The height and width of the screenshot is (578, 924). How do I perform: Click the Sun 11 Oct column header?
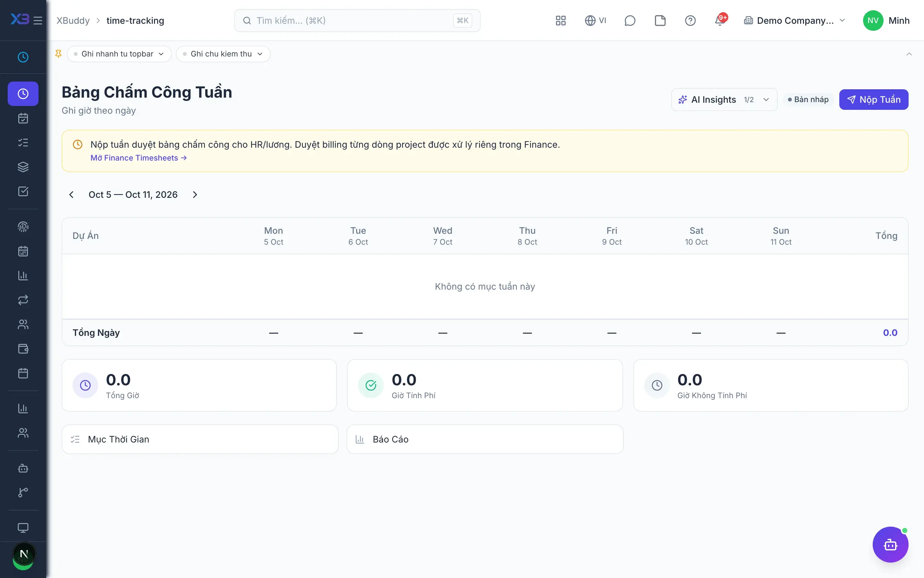tap(781, 236)
